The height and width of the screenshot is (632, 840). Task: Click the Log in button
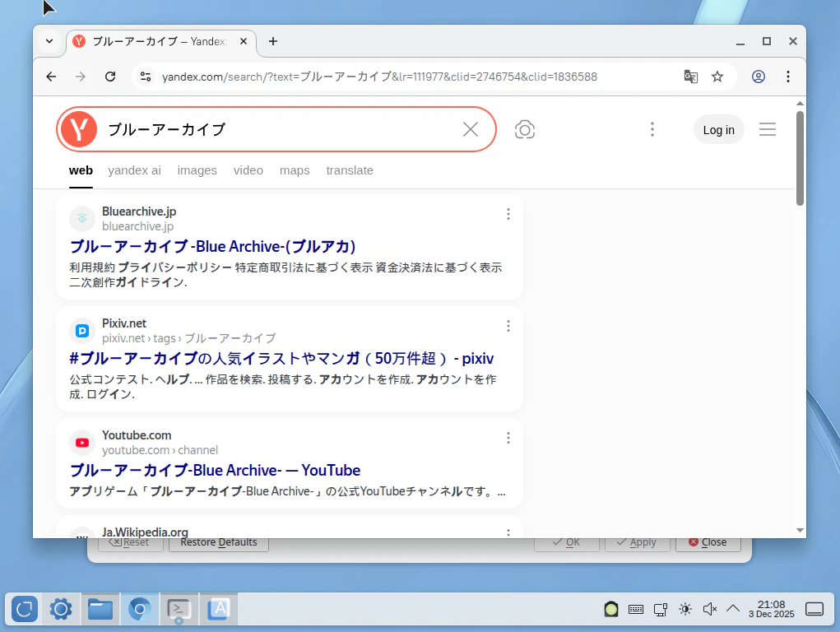pyautogui.click(x=718, y=130)
